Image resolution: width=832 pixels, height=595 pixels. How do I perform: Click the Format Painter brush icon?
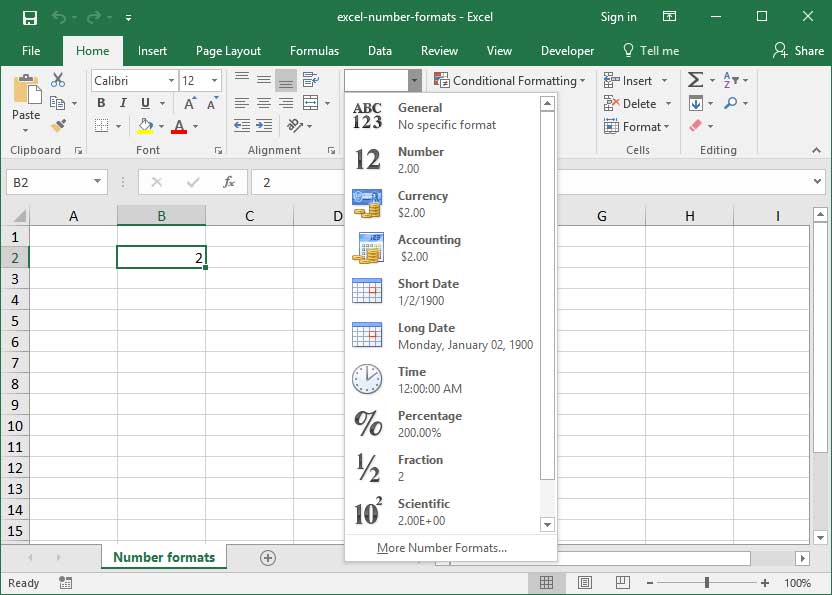(57, 126)
